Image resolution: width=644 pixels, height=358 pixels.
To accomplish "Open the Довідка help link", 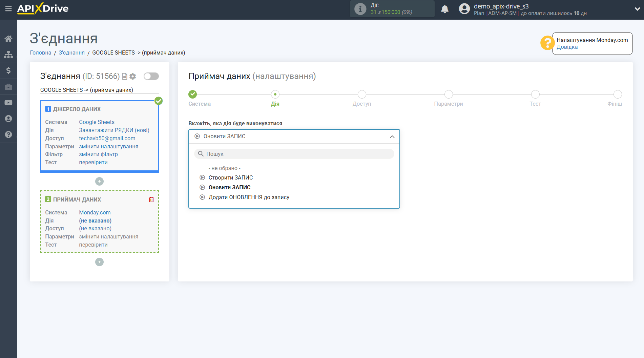I will [567, 47].
